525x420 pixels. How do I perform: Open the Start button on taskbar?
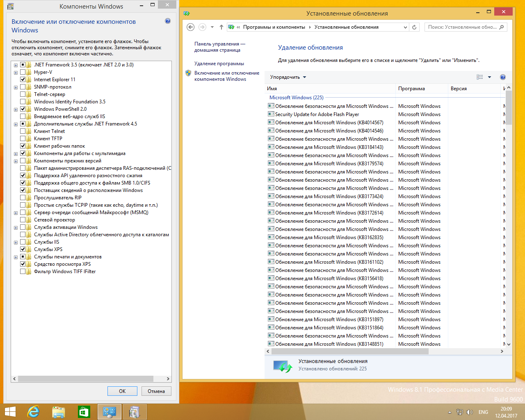[x=10, y=412]
